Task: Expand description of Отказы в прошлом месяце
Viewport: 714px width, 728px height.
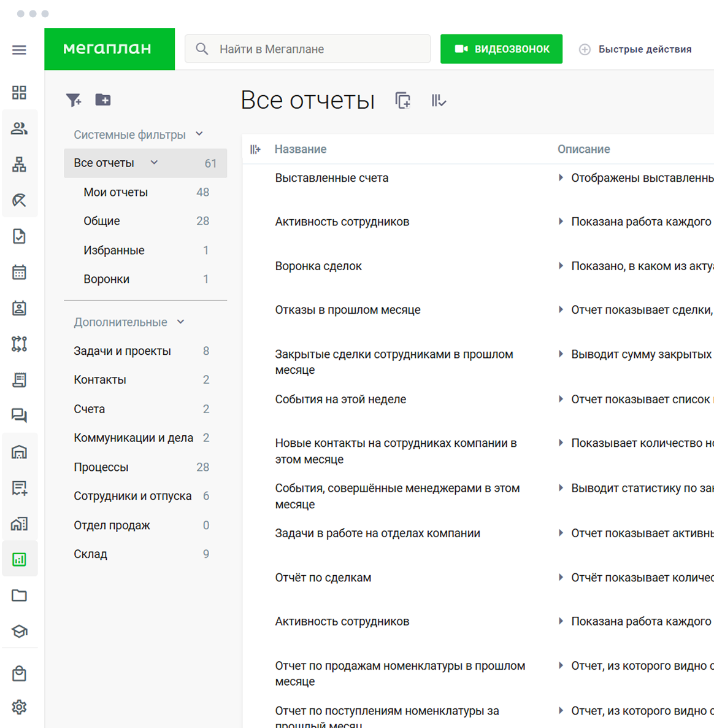Action: point(561,310)
